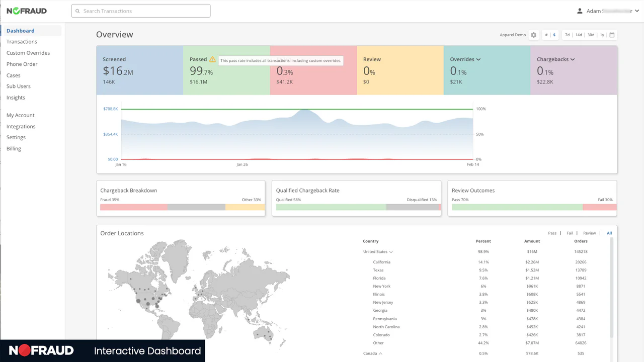Open Transactions in the sidebar

pos(22,42)
